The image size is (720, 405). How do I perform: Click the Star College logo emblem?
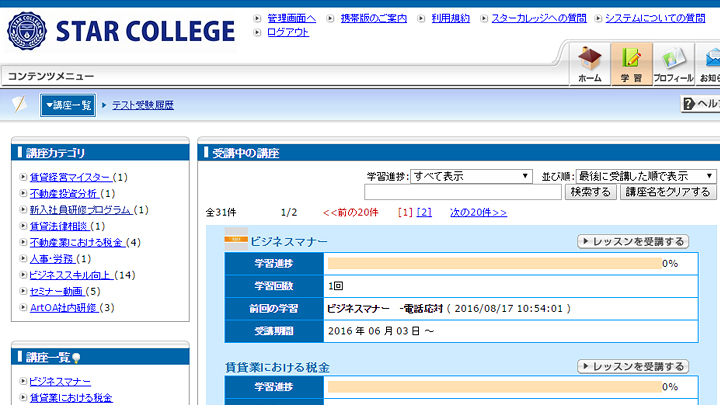[x=27, y=32]
